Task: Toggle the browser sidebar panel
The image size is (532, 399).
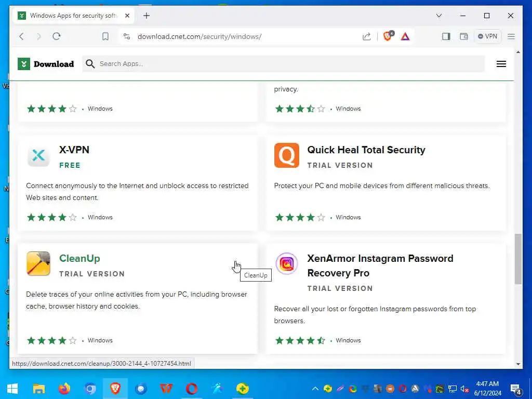Action: coord(446,36)
